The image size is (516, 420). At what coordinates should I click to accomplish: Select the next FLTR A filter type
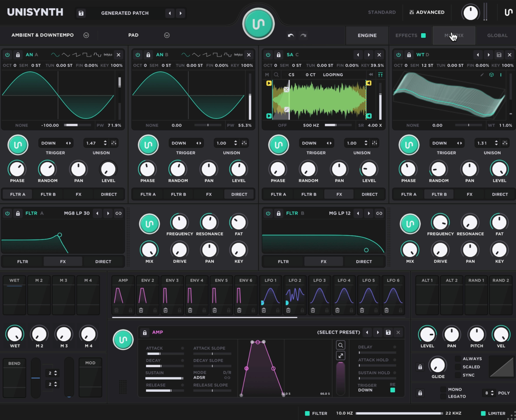pyautogui.click(x=108, y=213)
